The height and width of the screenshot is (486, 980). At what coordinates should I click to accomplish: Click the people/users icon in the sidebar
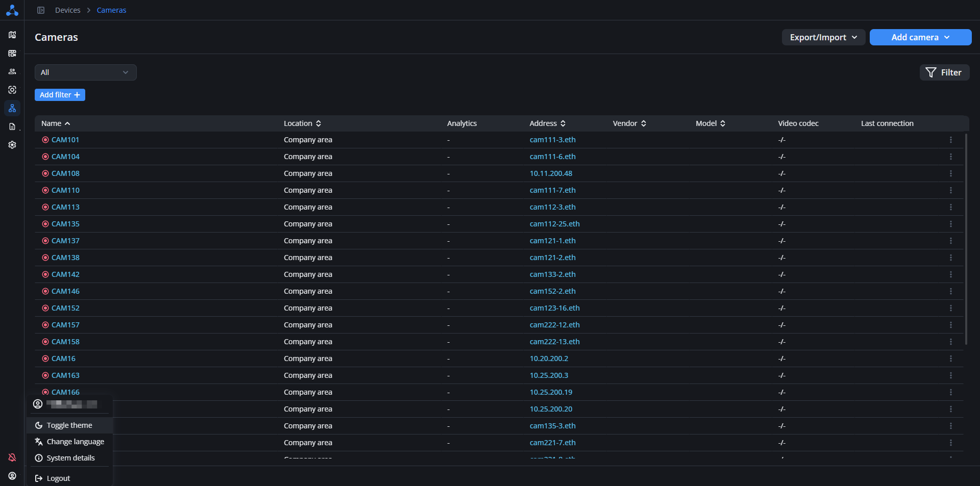[x=12, y=71]
